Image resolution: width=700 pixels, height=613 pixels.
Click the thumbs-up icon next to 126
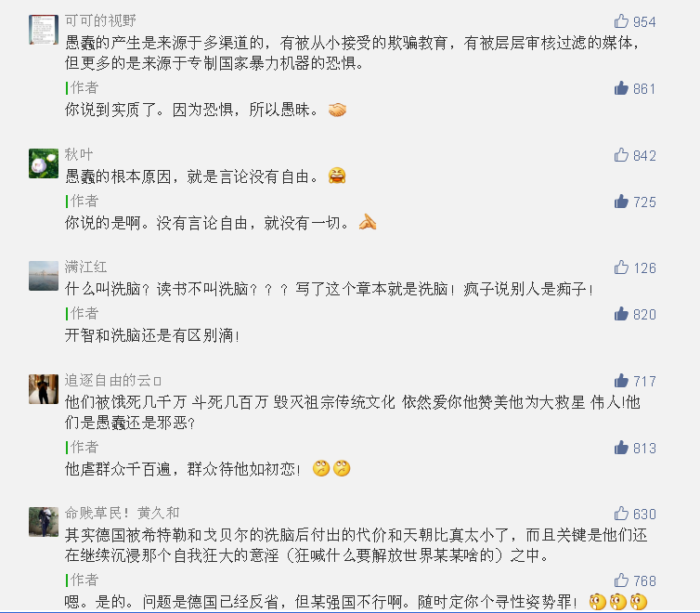tap(621, 267)
